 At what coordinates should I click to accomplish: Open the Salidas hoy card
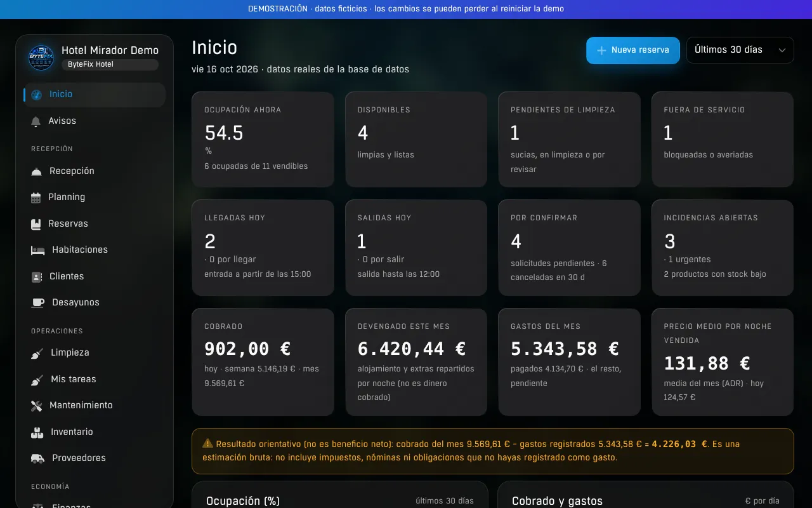pyautogui.click(x=416, y=248)
